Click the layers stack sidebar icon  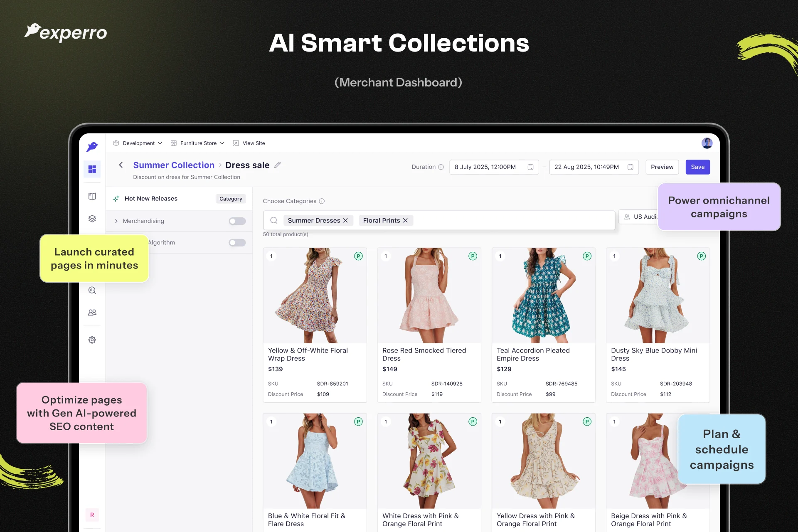click(92, 219)
